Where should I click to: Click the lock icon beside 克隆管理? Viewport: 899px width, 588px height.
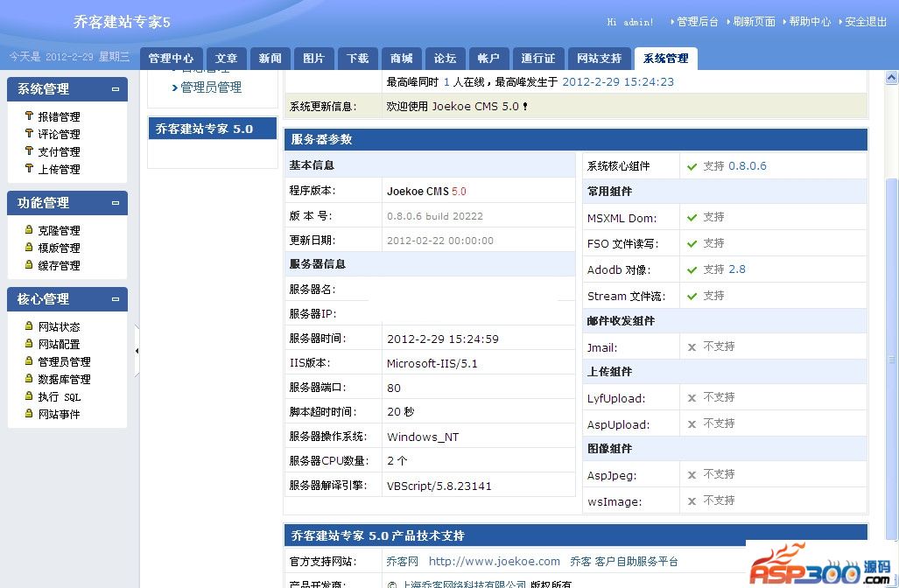29,229
